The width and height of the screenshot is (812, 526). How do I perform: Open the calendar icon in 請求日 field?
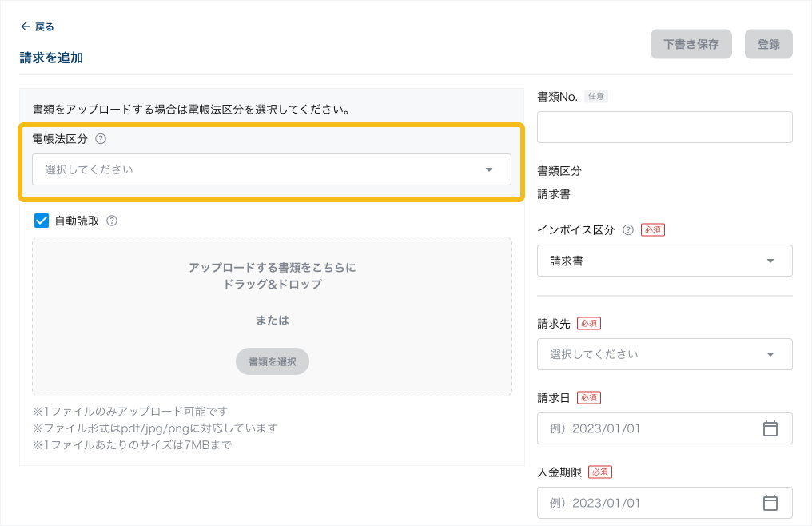tap(770, 428)
